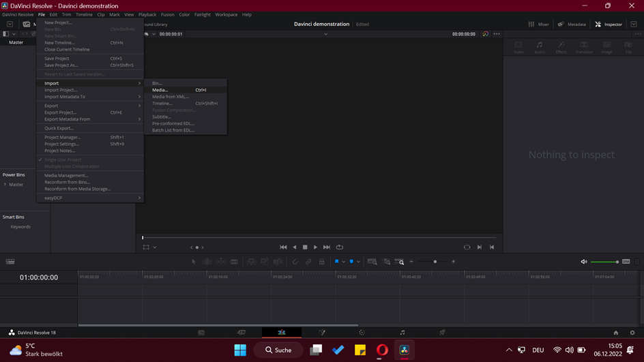Open the timeline view options icon
The image size is (644, 362).
(10, 262)
